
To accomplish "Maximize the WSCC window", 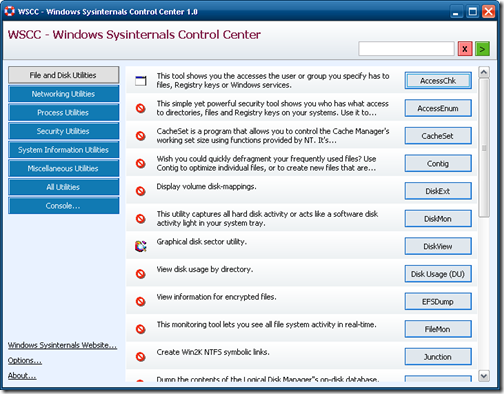I will pyautogui.click(x=473, y=12).
